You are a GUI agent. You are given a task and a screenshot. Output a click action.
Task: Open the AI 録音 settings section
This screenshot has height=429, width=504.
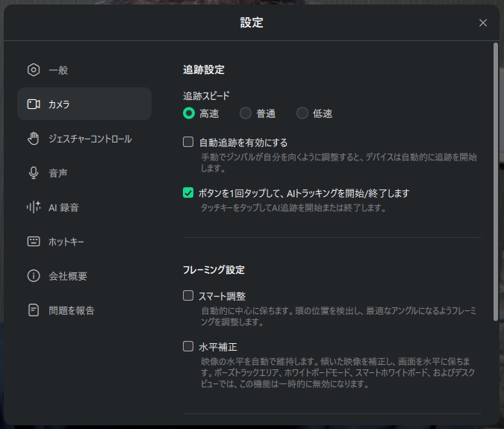point(63,207)
